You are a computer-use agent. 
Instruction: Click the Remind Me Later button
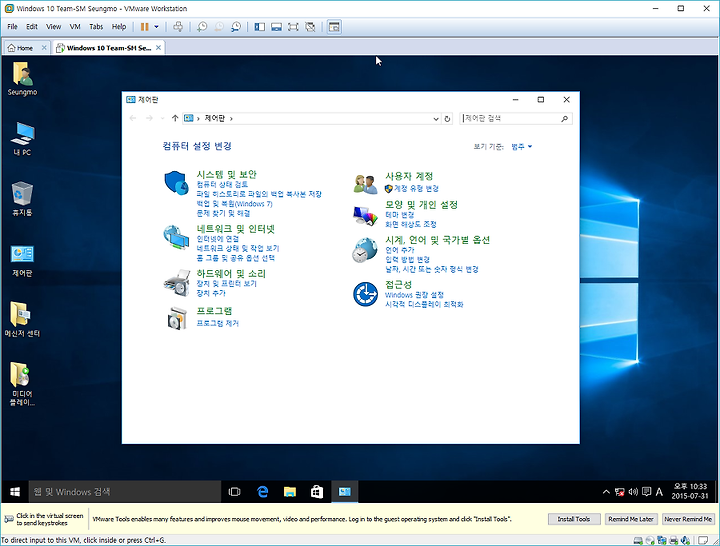631,519
